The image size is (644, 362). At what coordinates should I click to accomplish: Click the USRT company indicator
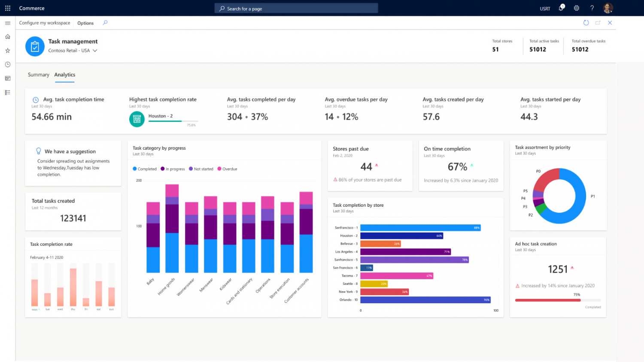(x=545, y=9)
